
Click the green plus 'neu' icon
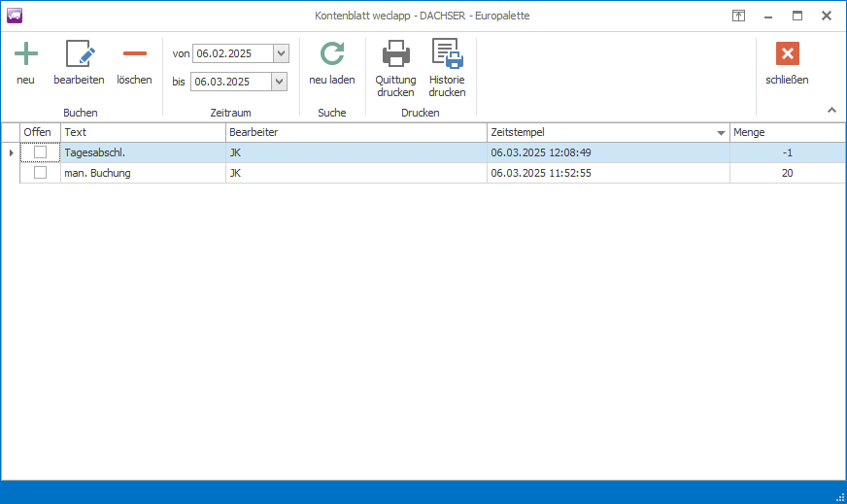tap(26, 54)
